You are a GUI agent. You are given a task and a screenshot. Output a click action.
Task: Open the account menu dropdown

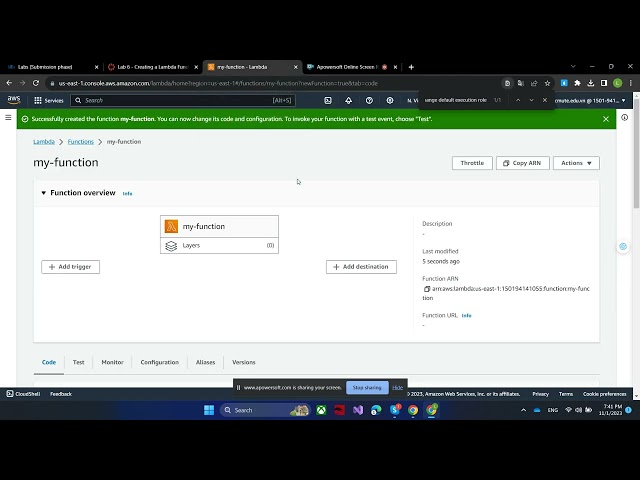[590, 100]
